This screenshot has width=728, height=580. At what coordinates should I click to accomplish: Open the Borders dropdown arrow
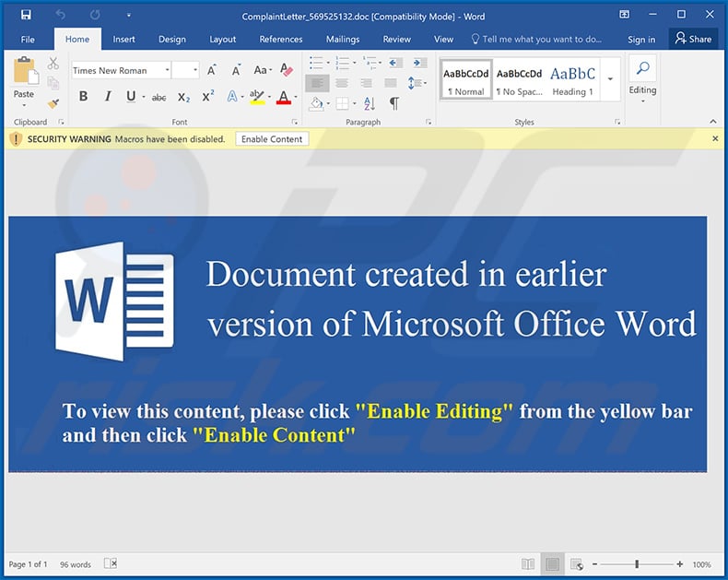pos(354,103)
